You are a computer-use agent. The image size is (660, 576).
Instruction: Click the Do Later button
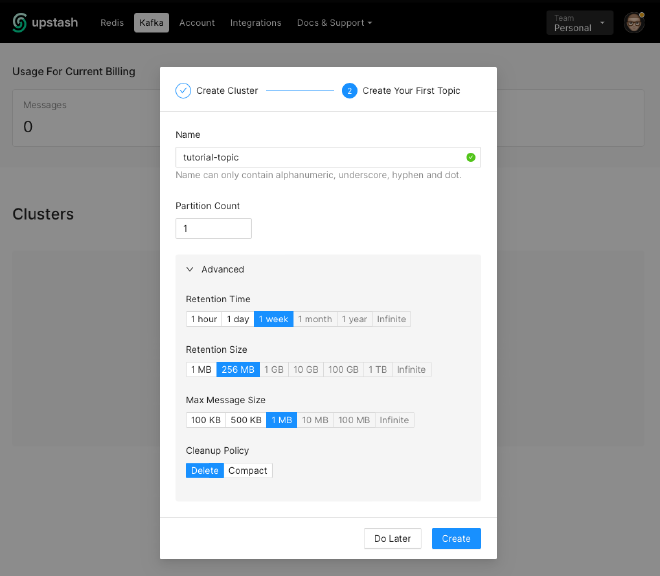(x=393, y=538)
